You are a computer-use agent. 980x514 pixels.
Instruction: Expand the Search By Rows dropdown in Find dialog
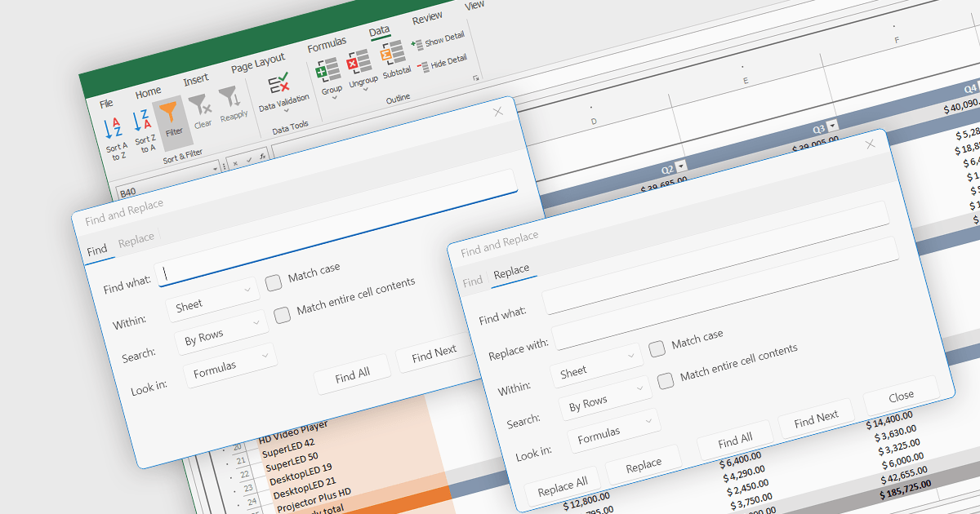pyautogui.click(x=221, y=335)
